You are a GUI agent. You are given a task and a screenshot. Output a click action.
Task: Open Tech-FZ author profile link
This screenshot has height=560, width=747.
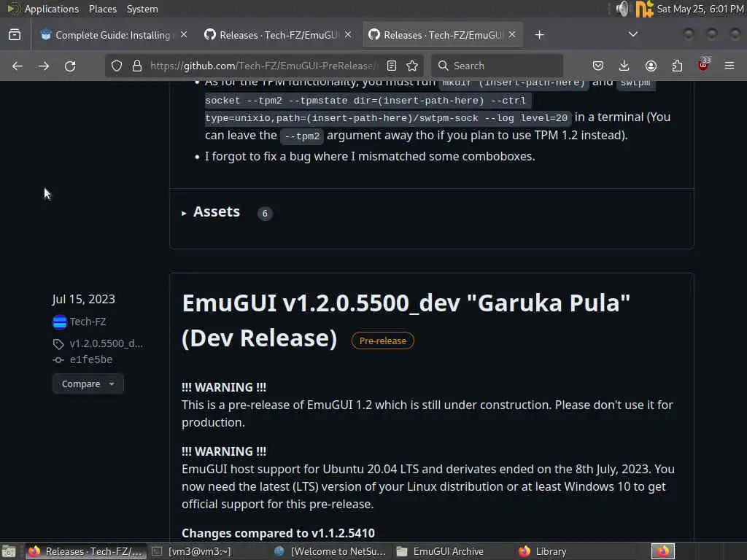(x=88, y=322)
